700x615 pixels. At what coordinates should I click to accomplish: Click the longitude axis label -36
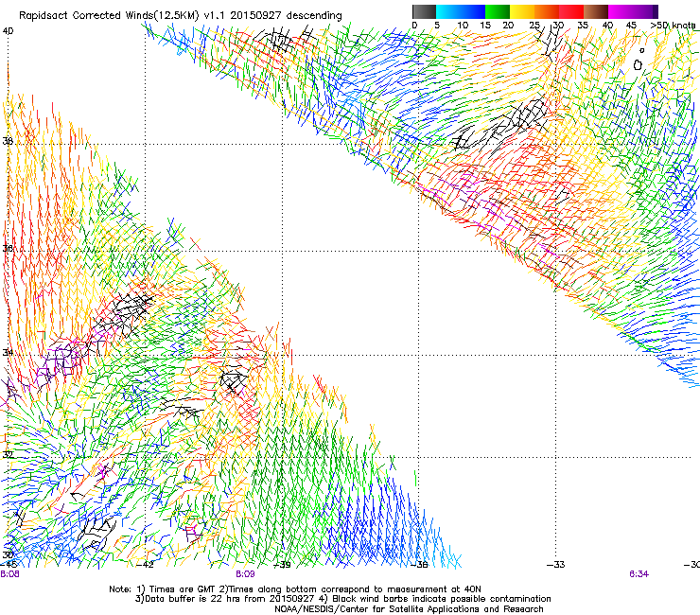[419, 565]
